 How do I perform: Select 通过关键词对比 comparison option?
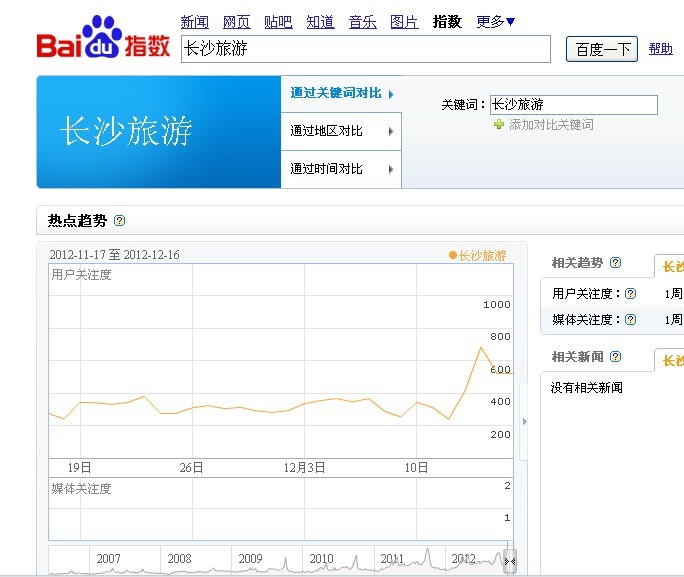point(340,93)
